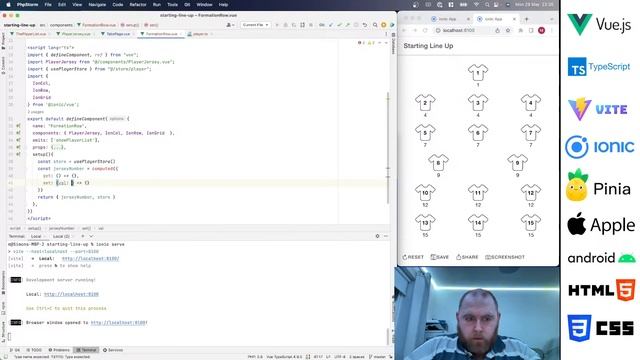This screenshot has height=360, width=640.
Task: Tap jersey number 7 in the lineup
Action: 531,133
